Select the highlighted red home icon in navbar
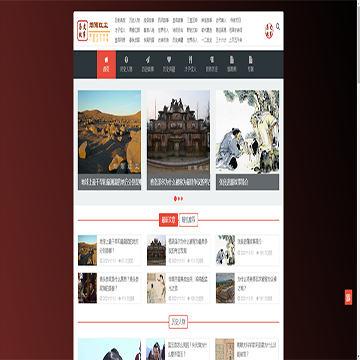The width and height of the screenshot is (360, 360). coord(106,64)
